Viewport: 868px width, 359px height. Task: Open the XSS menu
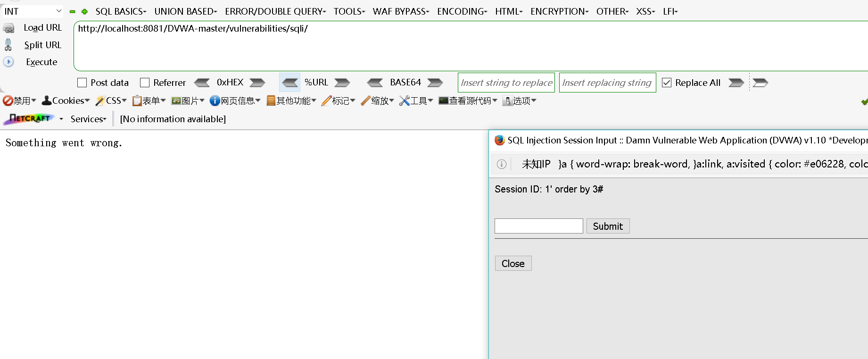645,11
